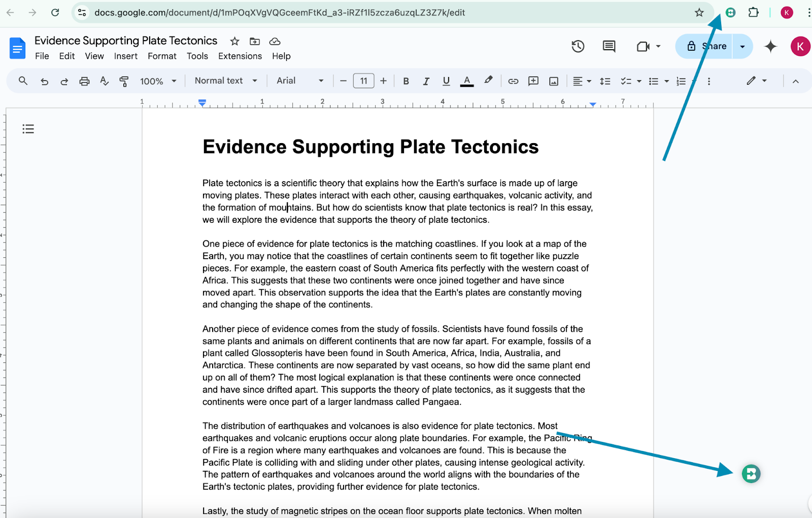Open the Normal text style dropdown

(226, 81)
